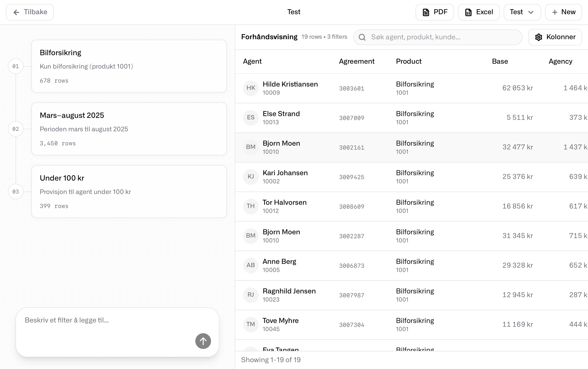Sort by the Base column header
Viewport: 588px width, 369px height.
pyautogui.click(x=500, y=62)
